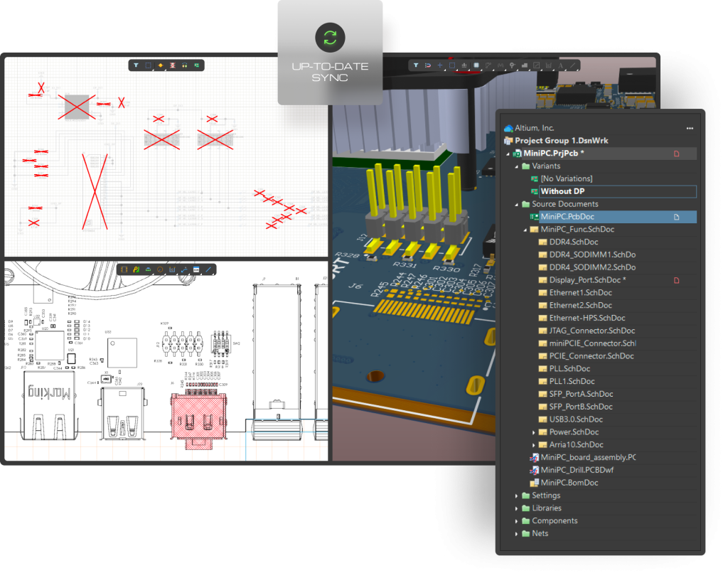Open the three-dots menu in Projects panel
The width and height of the screenshot is (728, 578).
coord(689,129)
